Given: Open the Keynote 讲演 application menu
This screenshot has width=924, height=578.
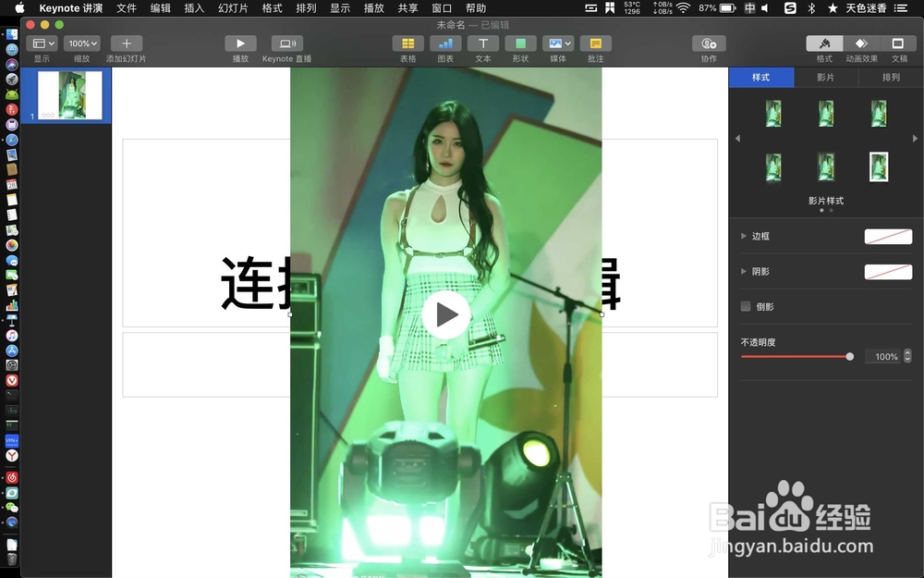Looking at the screenshot, I should coord(71,8).
